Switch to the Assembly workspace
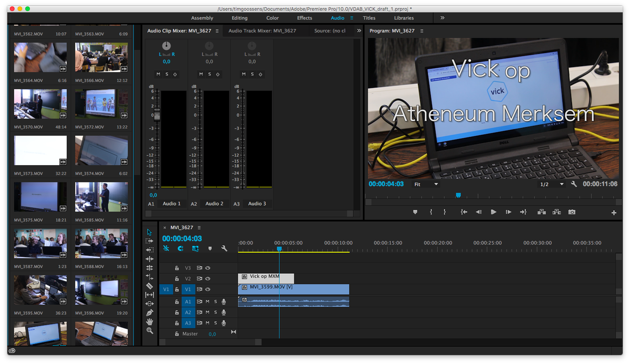Viewport: 630px width, 364px height. pos(202,18)
